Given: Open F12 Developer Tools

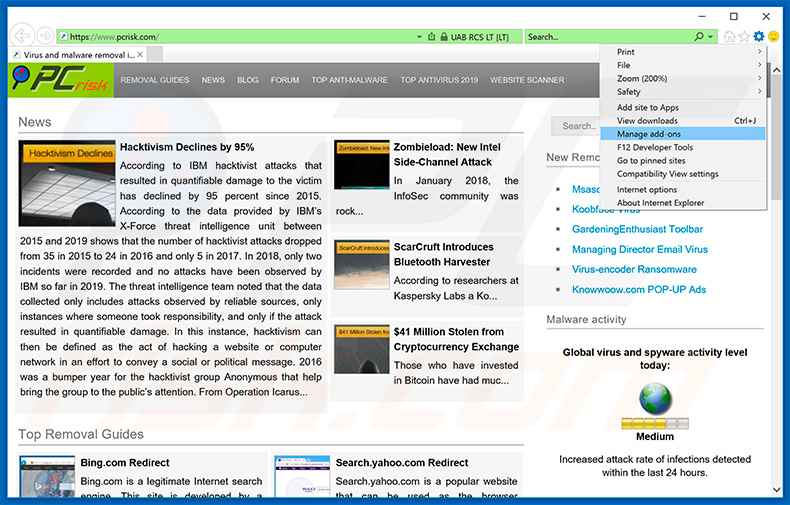Looking at the screenshot, I should [x=683, y=147].
